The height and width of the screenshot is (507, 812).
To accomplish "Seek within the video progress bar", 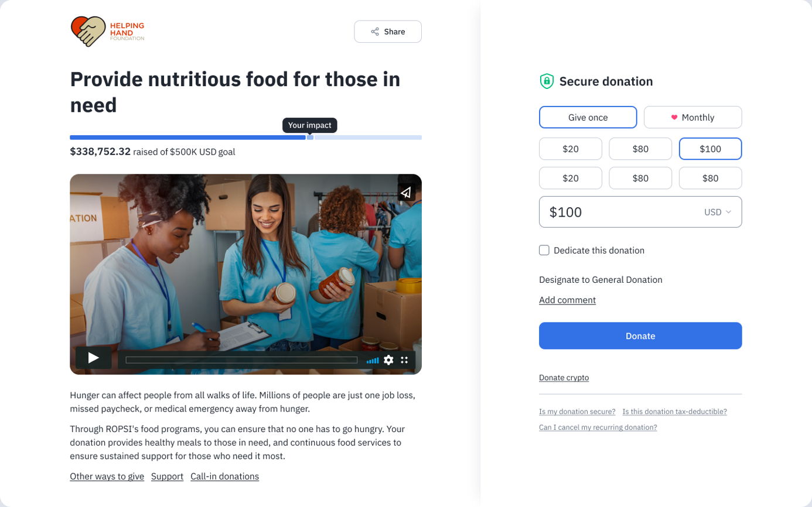I will (241, 360).
